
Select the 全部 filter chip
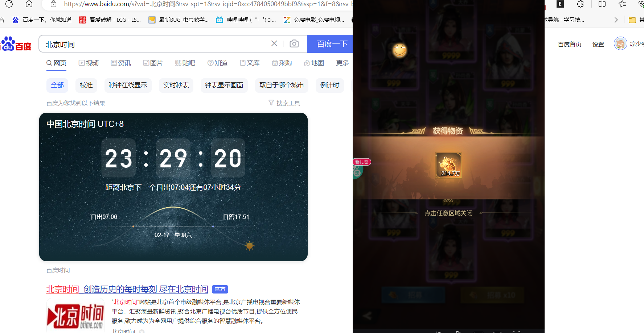coord(57,85)
